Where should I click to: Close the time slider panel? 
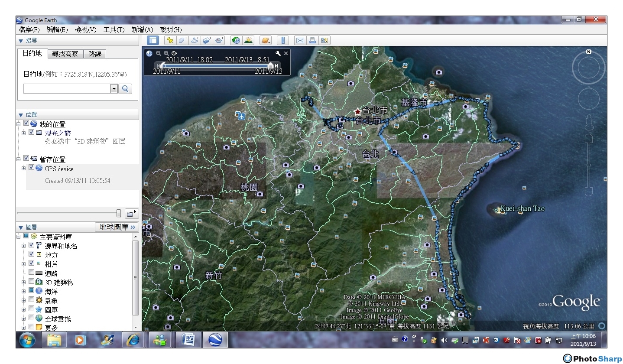pos(286,53)
